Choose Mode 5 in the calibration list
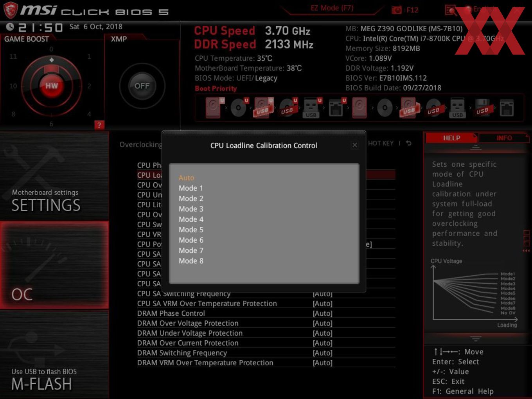 191,230
